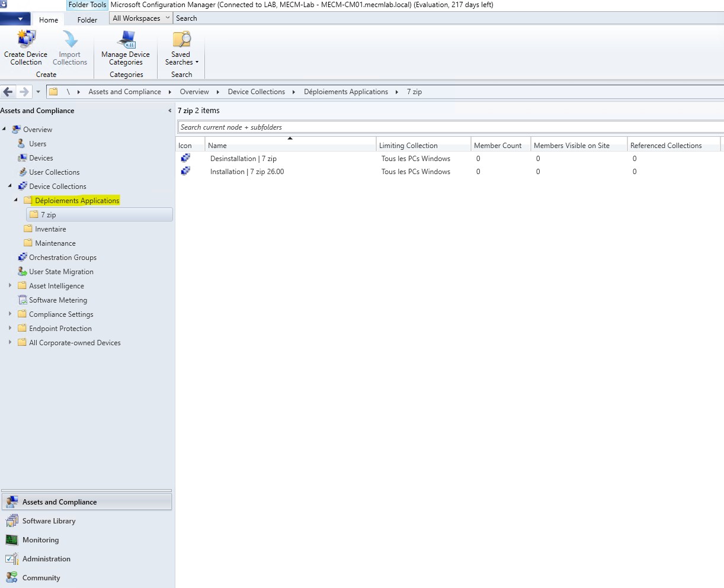Select the Inventaire folder

50,229
